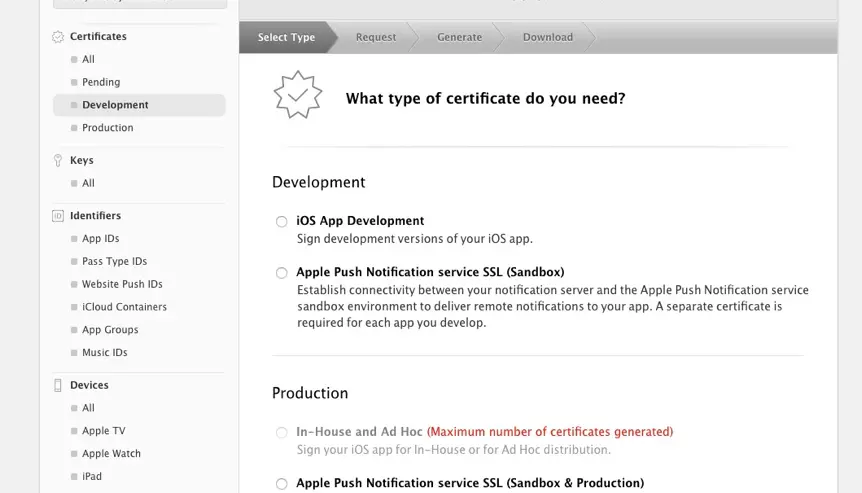The image size is (862, 493).
Task: Click 'Sign development versions of your iOS app.' text
Action: [x=415, y=239]
